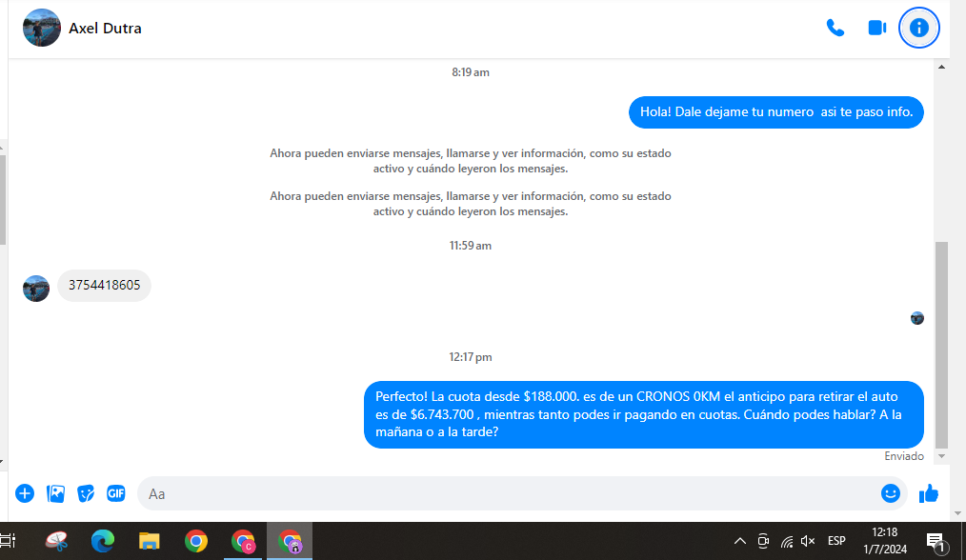Click the 'Hola! Dale dejame tu numero' message bubble
The image size is (966, 560).
click(x=775, y=112)
